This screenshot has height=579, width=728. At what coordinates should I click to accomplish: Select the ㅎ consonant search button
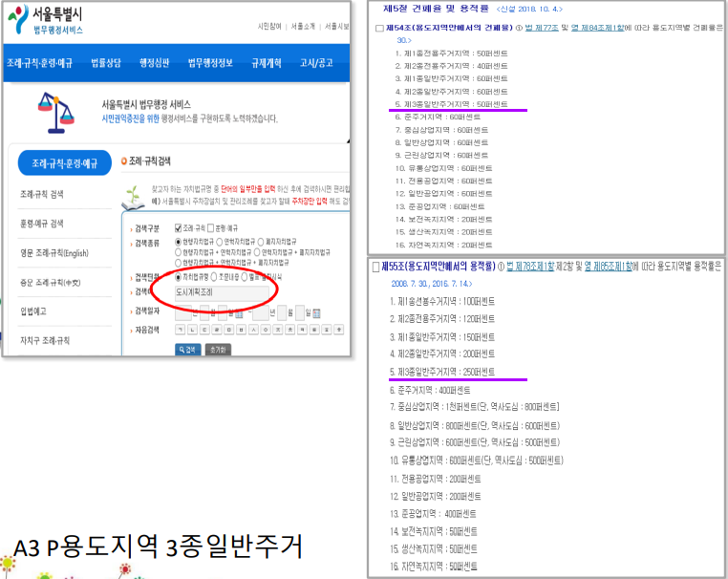point(339,330)
